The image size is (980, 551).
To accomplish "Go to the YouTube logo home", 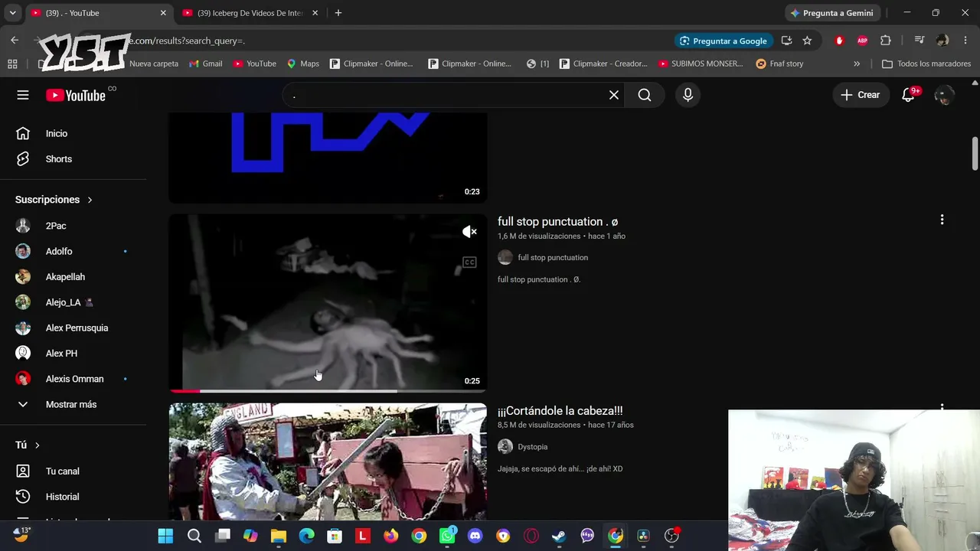I will (x=76, y=95).
